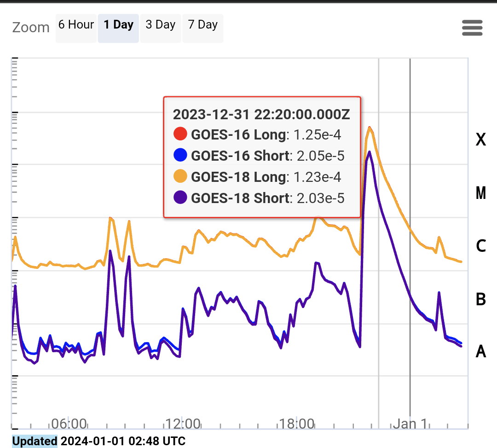The image size is (497, 448).
Task: Click the Jan 1 date axis label
Action: point(410,424)
